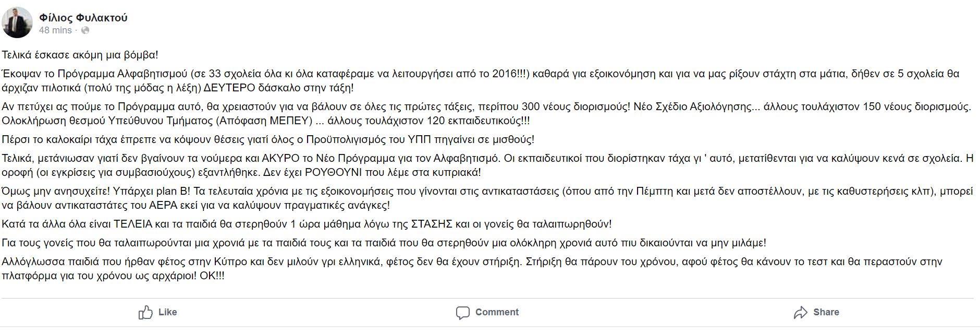Open the author's profile picture
Screen dimensions: 980x332
[x=17, y=23]
